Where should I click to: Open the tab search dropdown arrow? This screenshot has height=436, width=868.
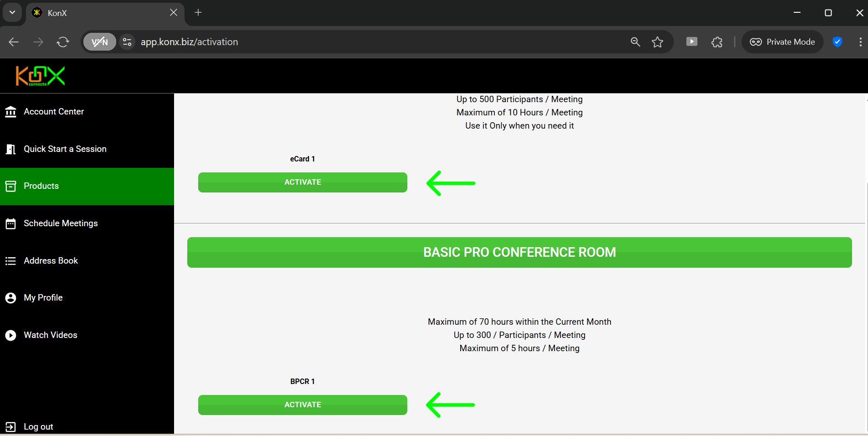12,12
